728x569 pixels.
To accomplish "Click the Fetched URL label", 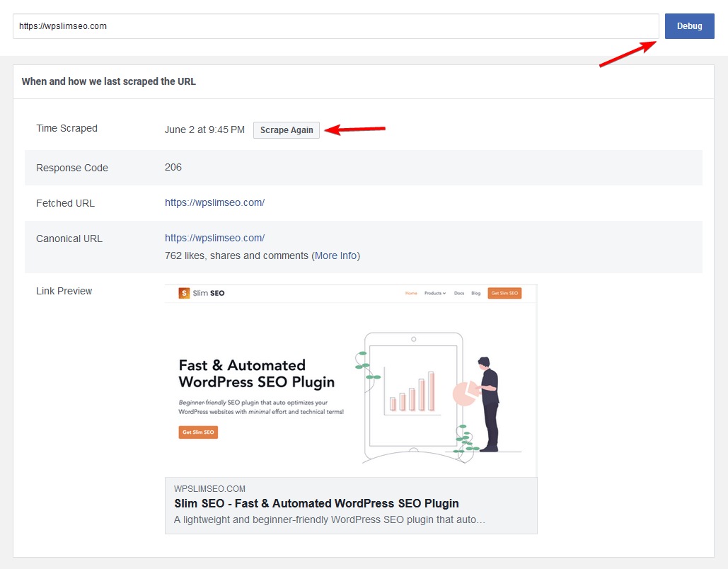I will (x=66, y=203).
